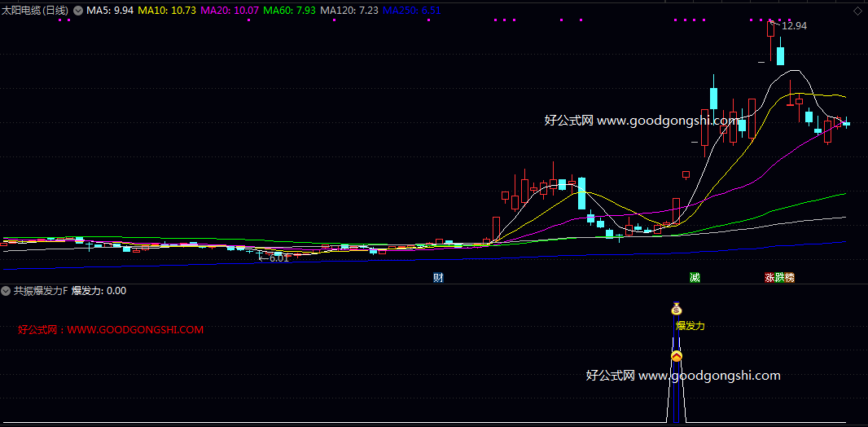Click the 共振爆发力F indicator name
868x427 pixels.
[41, 290]
